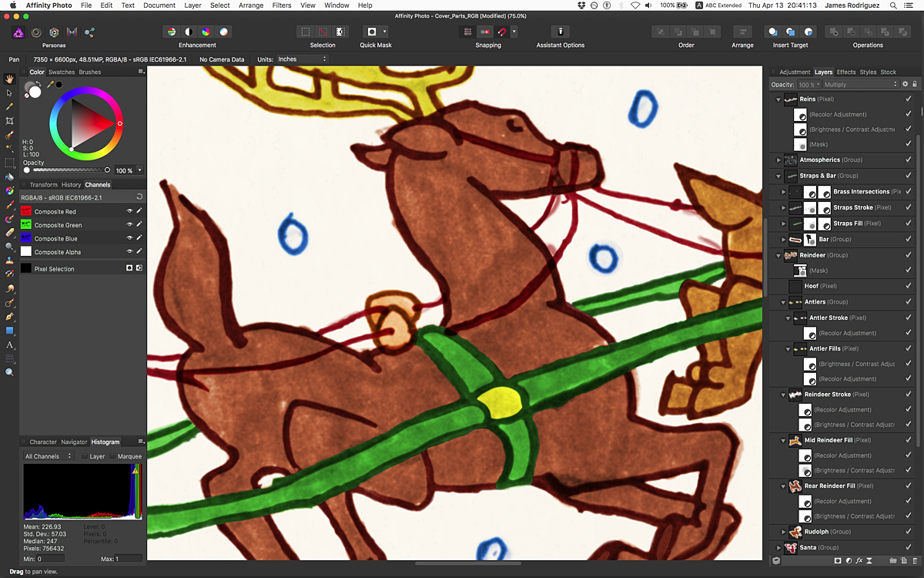Image resolution: width=924 pixels, height=578 pixels.
Task: Enable the Layer checkbox in Histogram
Action: [85, 456]
